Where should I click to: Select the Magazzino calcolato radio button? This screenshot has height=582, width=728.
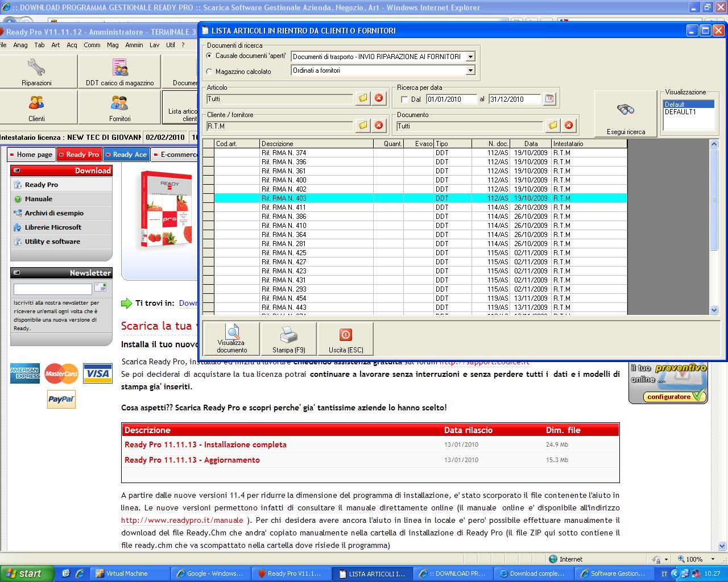pos(209,72)
